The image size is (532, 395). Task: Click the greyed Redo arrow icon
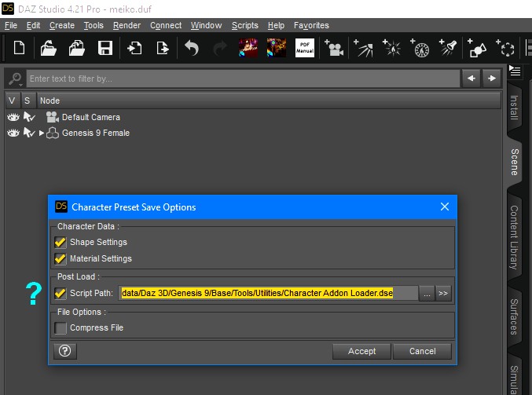pos(220,48)
